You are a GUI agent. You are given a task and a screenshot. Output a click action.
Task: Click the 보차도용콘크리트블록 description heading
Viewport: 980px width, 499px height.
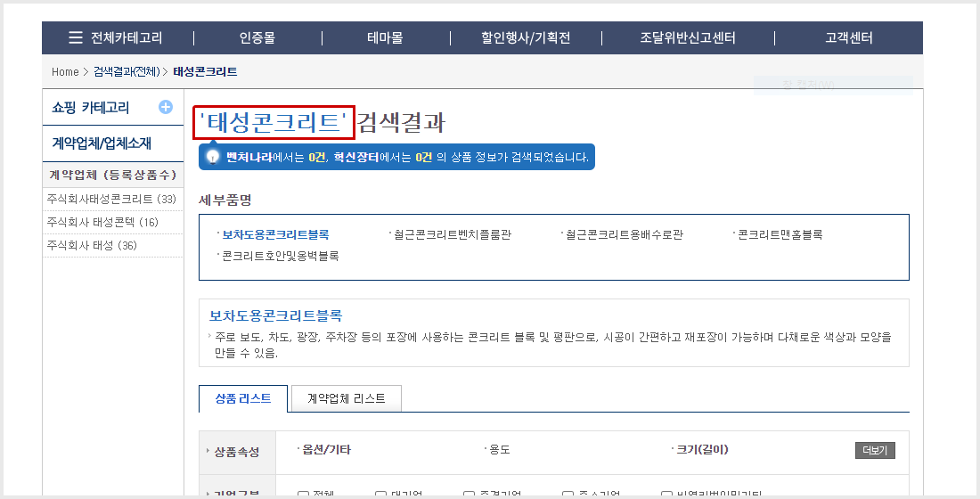pos(275,315)
